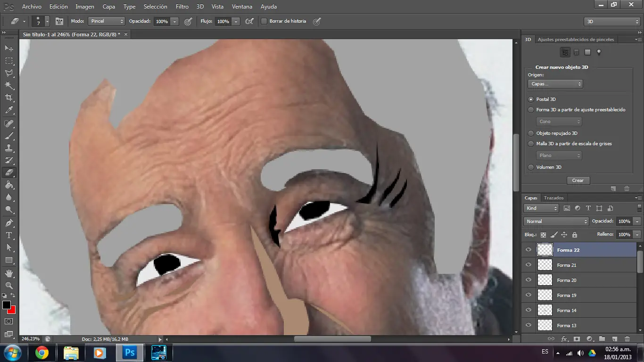Toggle visibility of Forma 14 layer
Viewport: 644px width, 362px height.
coord(528,310)
